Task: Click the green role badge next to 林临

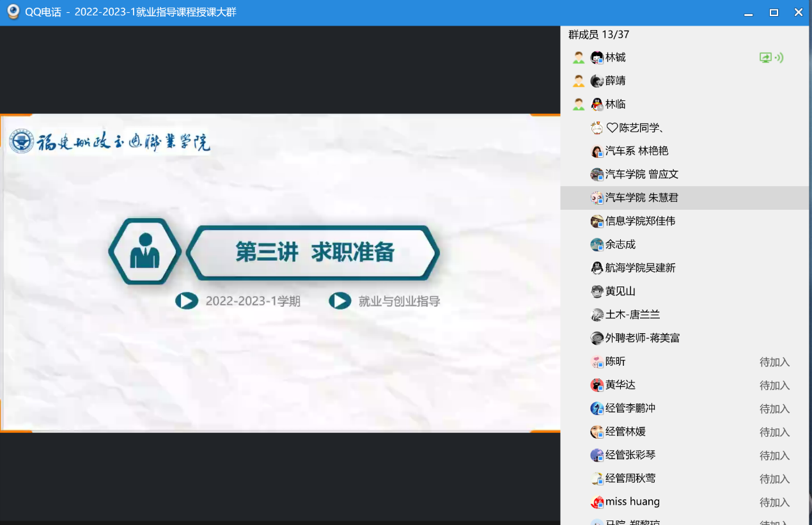Action: (x=579, y=104)
